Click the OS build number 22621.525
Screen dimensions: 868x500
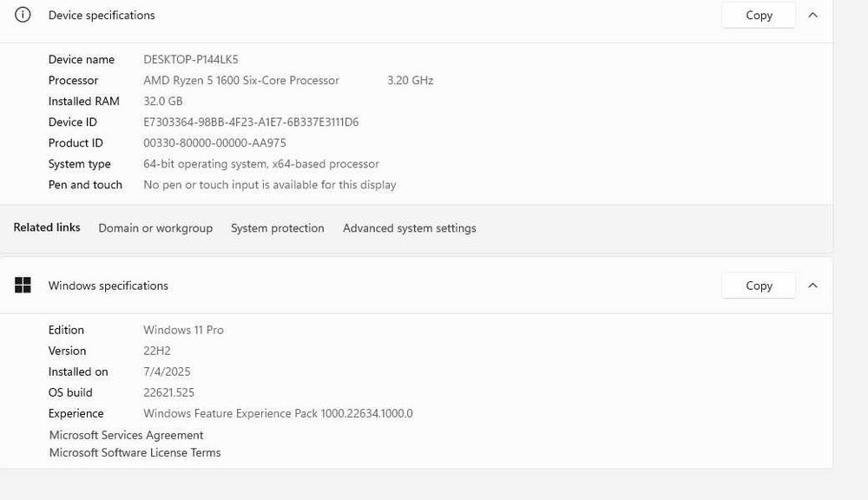coord(169,392)
